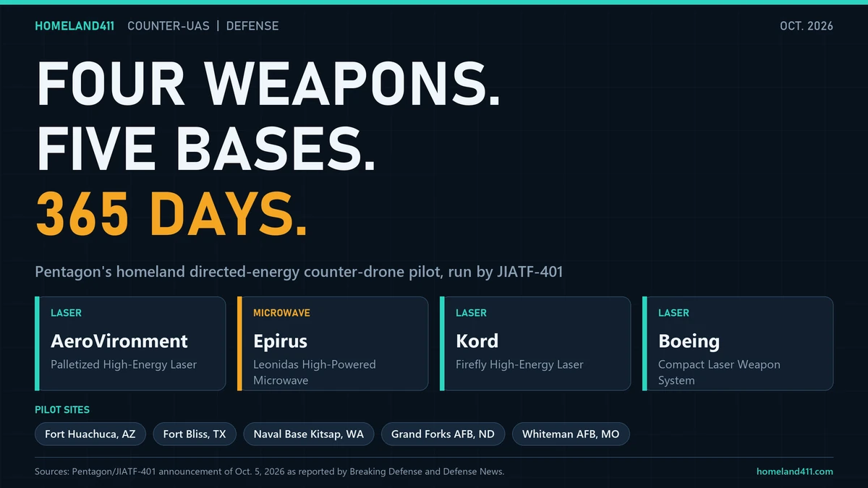
Task: Click Leonidas High-Powered Microwave description
Action: point(315,372)
